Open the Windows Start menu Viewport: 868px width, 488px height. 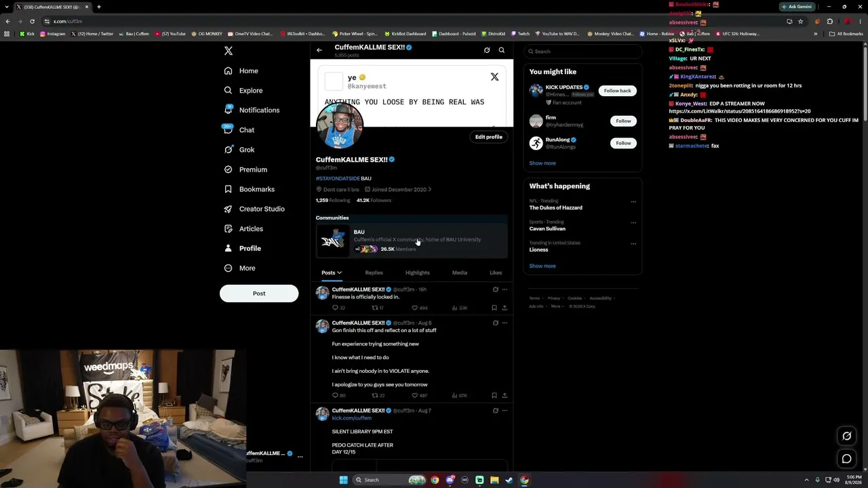point(343,480)
